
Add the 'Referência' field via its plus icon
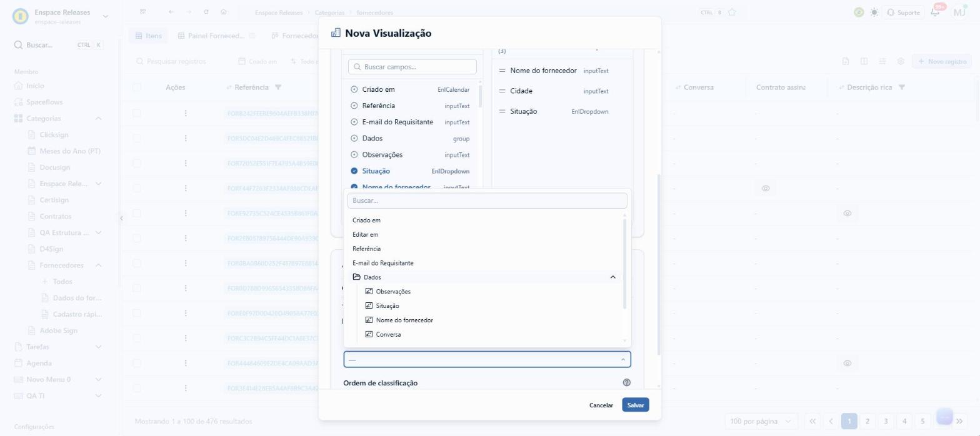(354, 106)
